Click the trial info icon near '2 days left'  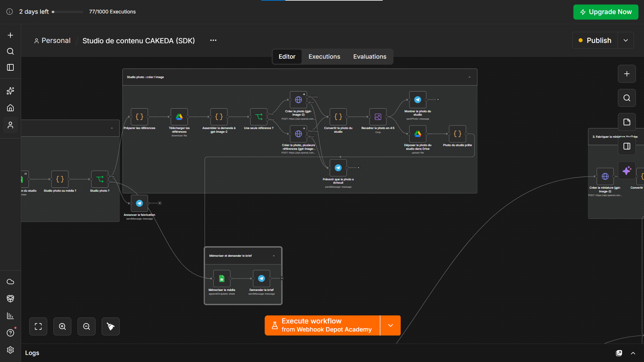coord(10,12)
